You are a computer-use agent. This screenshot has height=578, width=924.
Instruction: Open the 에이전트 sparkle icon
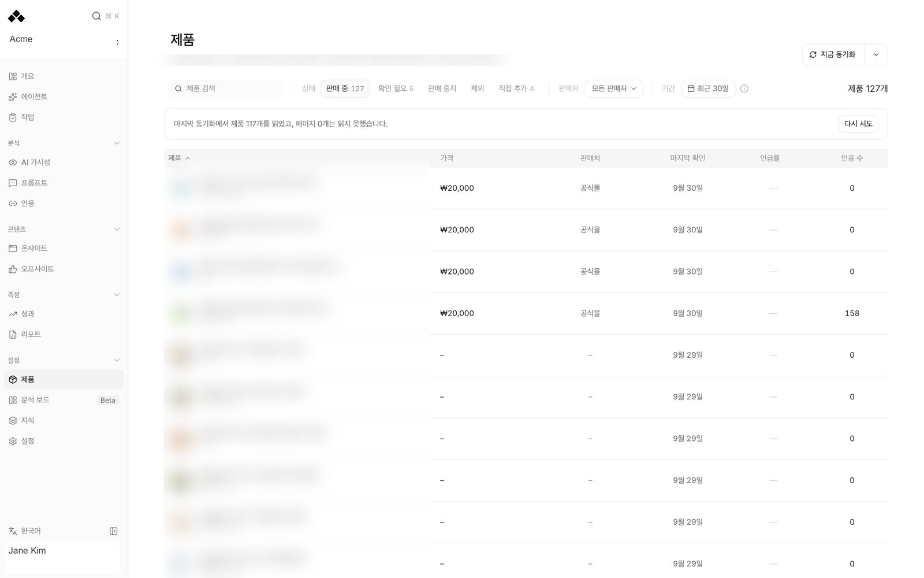click(13, 97)
